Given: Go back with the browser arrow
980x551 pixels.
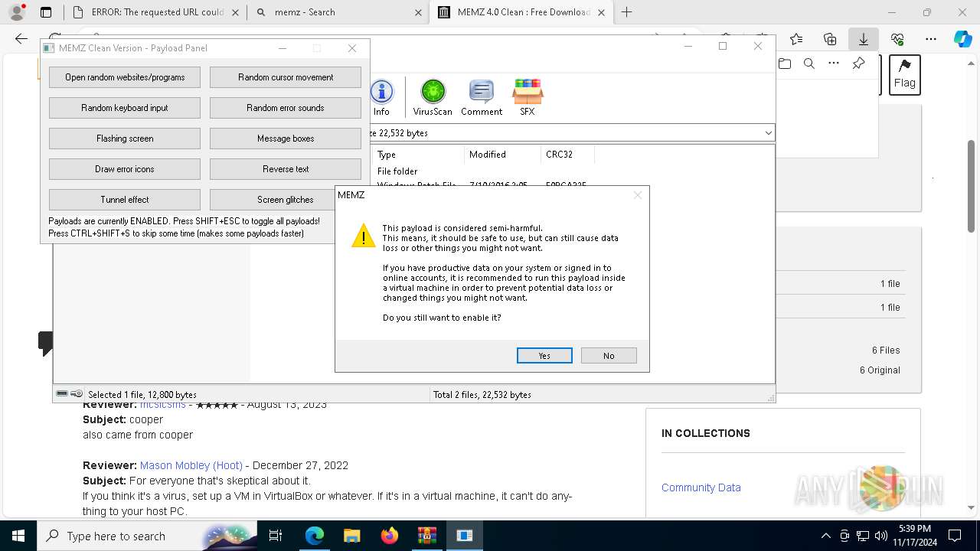Looking at the screenshot, I should coord(21,39).
